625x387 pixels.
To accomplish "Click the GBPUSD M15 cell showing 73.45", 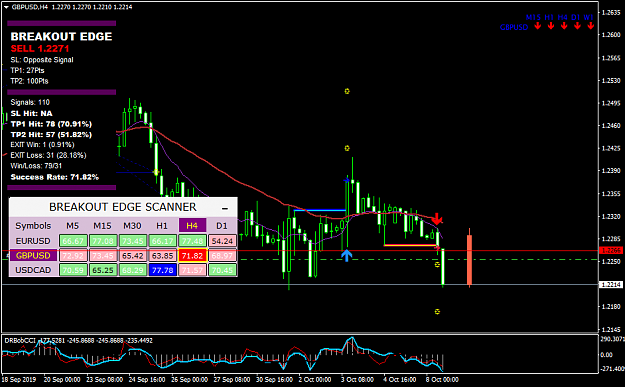I will pyautogui.click(x=103, y=255).
